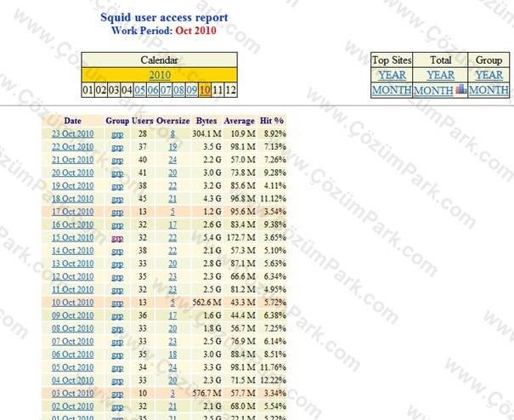Open Group YEAR report

coord(489,75)
